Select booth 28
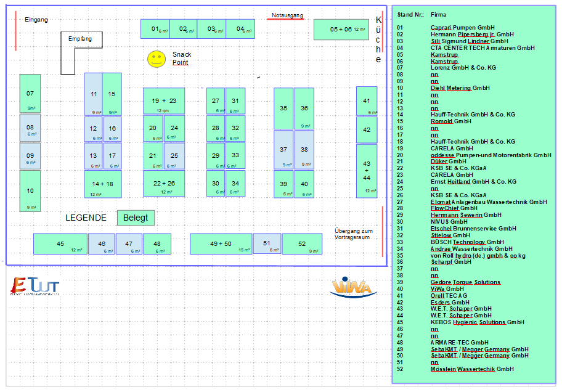Viewport: 562px width, 392px height. (216, 128)
